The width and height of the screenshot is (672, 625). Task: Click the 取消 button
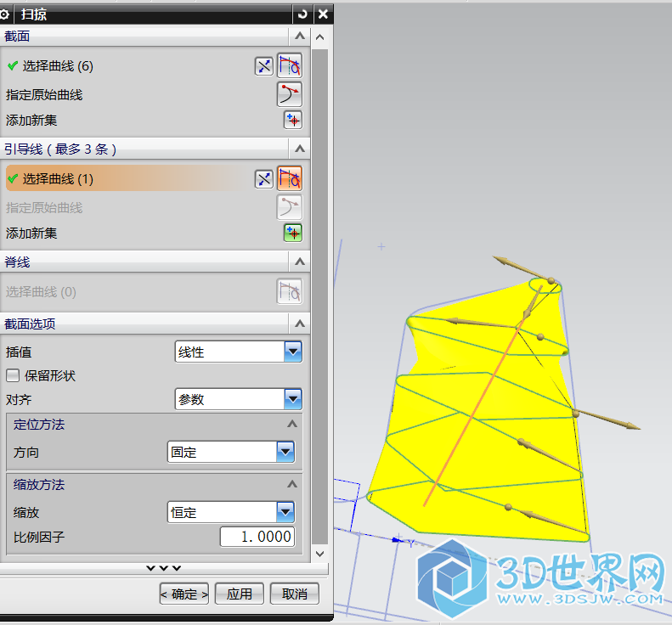pyautogui.click(x=295, y=594)
